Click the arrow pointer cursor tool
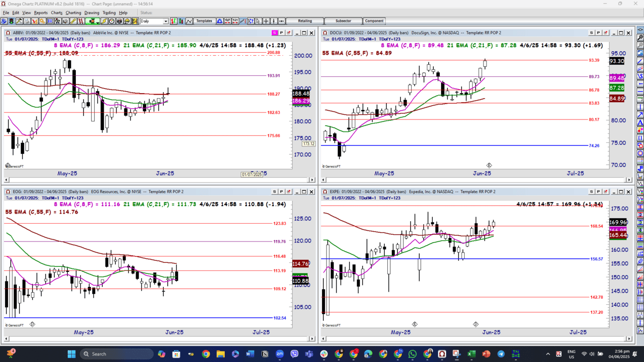Screen dimensions: 644x362 coord(258,21)
